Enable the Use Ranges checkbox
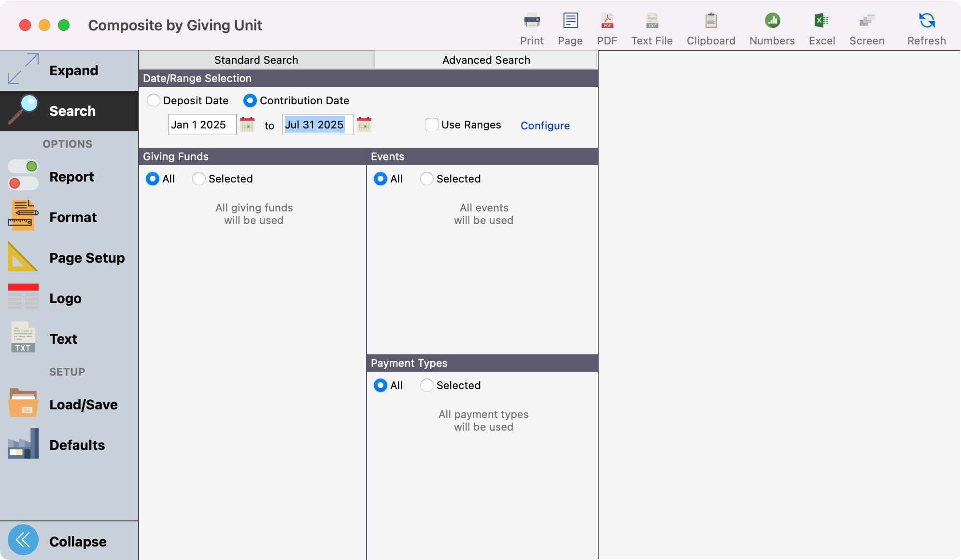Image resolution: width=961 pixels, height=560 pixels. pos(431,125)
